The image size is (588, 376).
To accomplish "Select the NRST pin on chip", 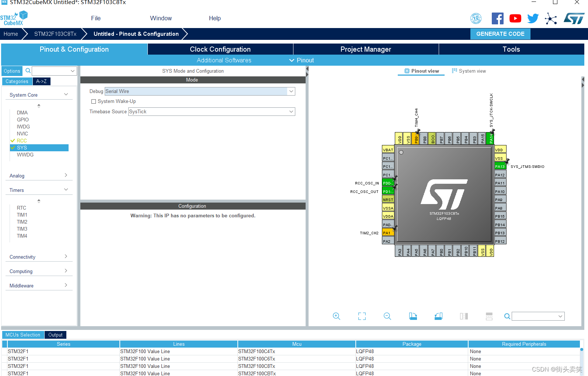I will pos(388,200).
